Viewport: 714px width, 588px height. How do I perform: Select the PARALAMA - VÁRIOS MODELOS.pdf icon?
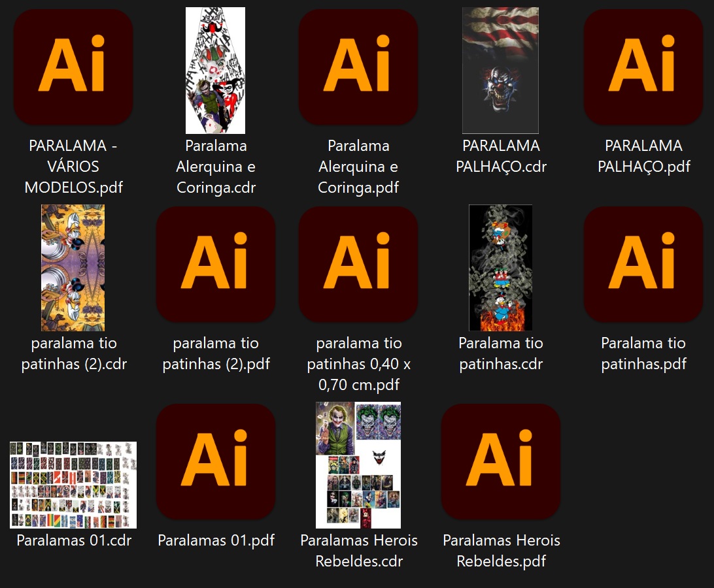(73, 67)
